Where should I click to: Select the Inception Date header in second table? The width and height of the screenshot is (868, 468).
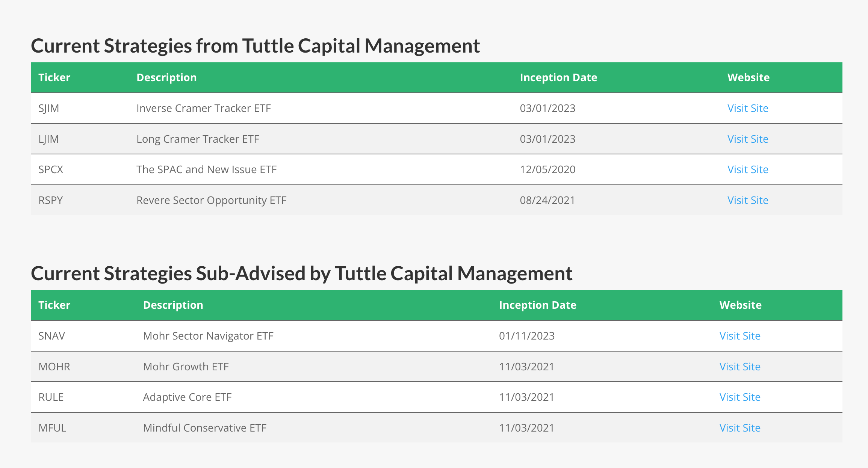[537, 305]
